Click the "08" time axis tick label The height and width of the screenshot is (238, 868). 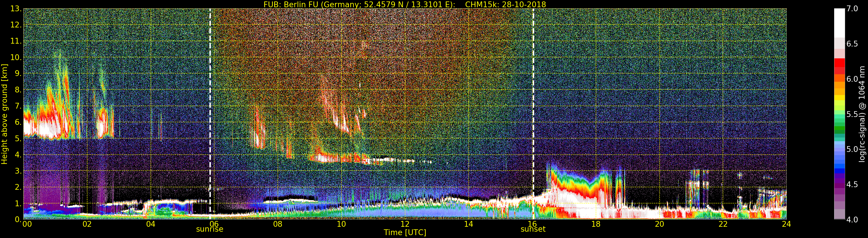pos(278,224)
